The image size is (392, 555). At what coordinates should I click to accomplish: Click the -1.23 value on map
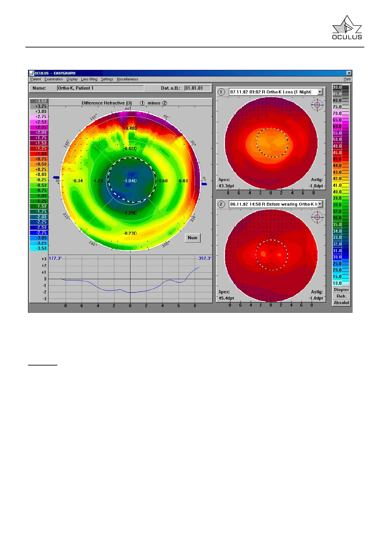(98, 181)
